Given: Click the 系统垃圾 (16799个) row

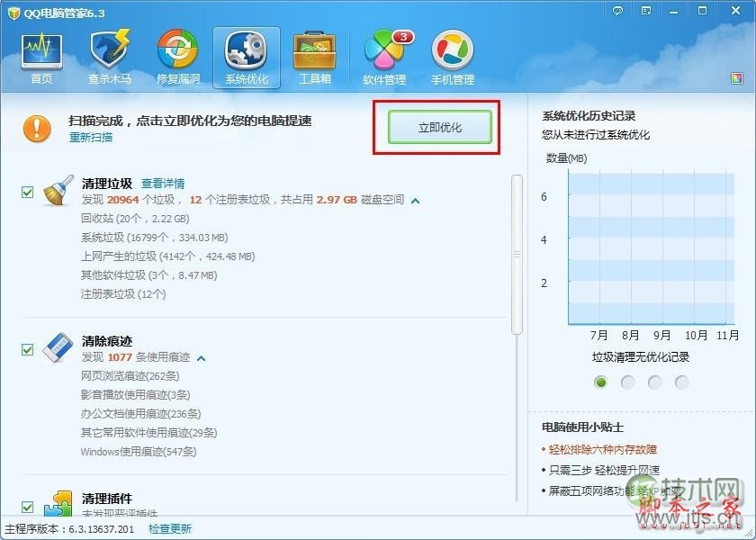Looking at the screenshot, I should (x=154, y=238).
